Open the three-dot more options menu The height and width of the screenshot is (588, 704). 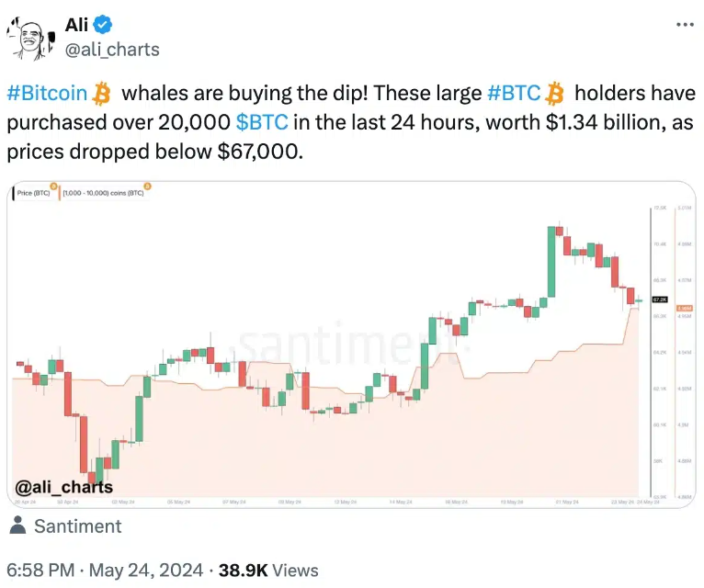[x=685, y=25]
